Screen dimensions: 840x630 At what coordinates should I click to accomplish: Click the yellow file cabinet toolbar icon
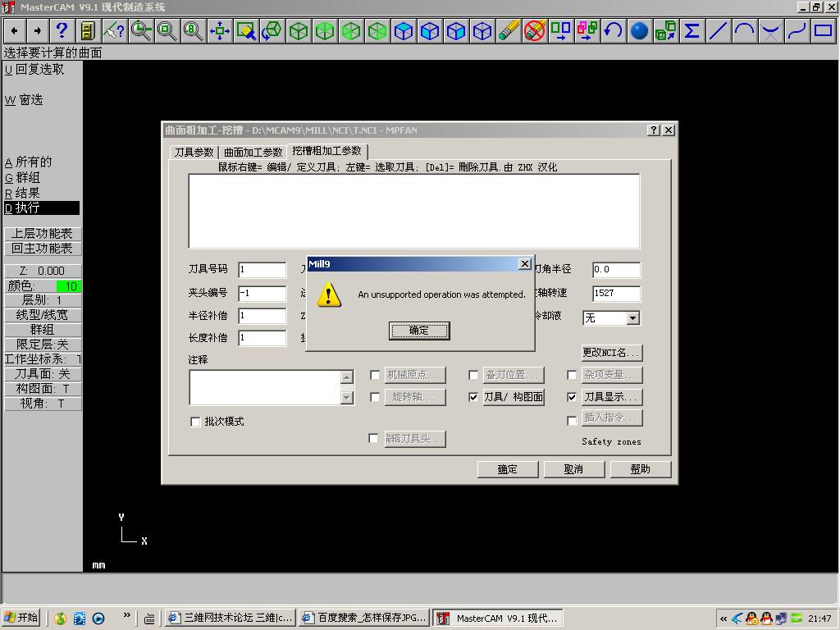pos(87,31)
